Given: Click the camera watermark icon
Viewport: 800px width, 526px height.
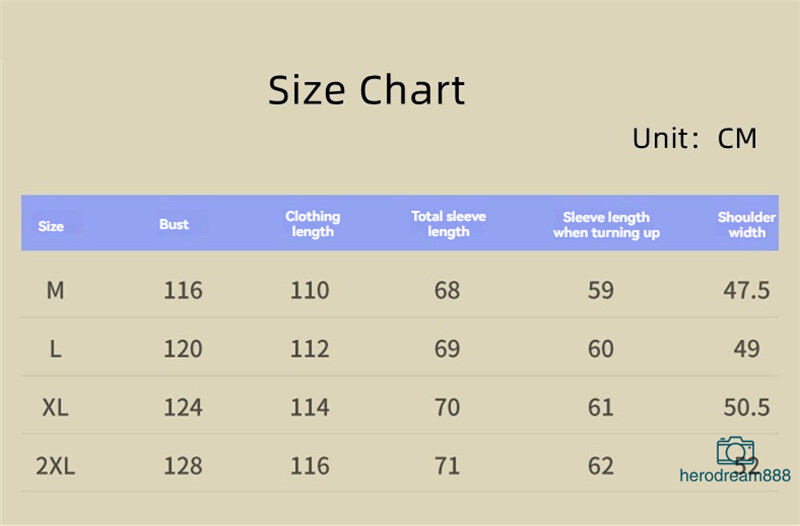Looking at the screenshot, I should pyautogui.click(x=735, y=450).
